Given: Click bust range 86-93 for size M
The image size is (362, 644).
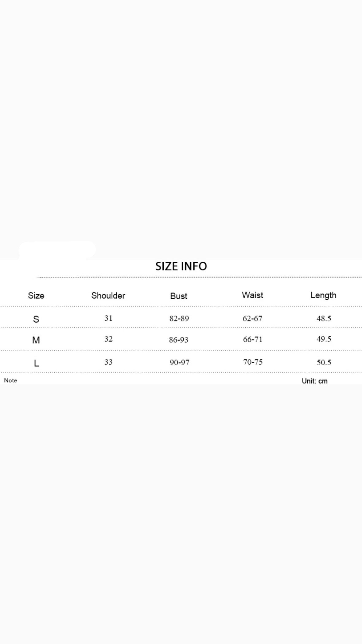Looking at the screenshot, I should [x=179, y=340].
